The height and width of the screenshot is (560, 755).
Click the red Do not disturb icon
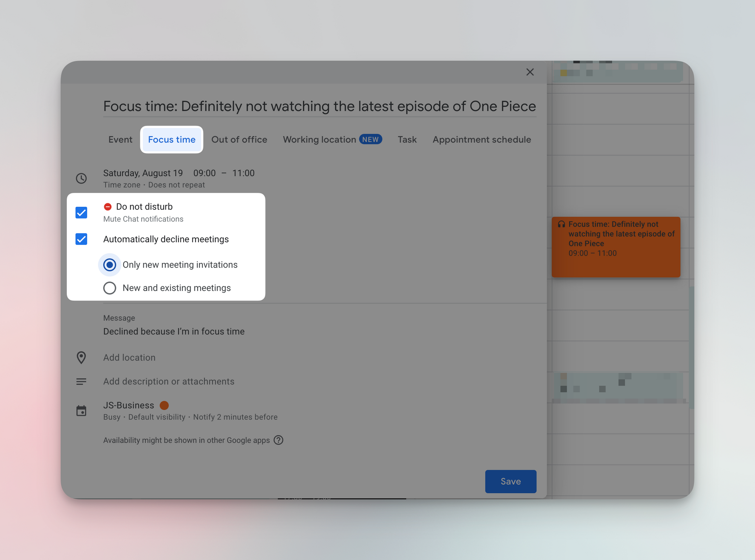[x=108, y=206]
